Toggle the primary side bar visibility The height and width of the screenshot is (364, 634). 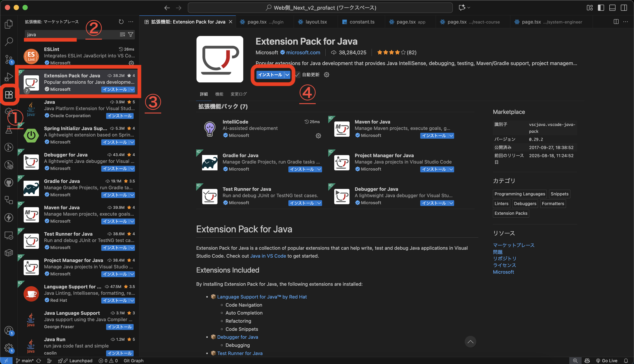(x=601, y=8)
